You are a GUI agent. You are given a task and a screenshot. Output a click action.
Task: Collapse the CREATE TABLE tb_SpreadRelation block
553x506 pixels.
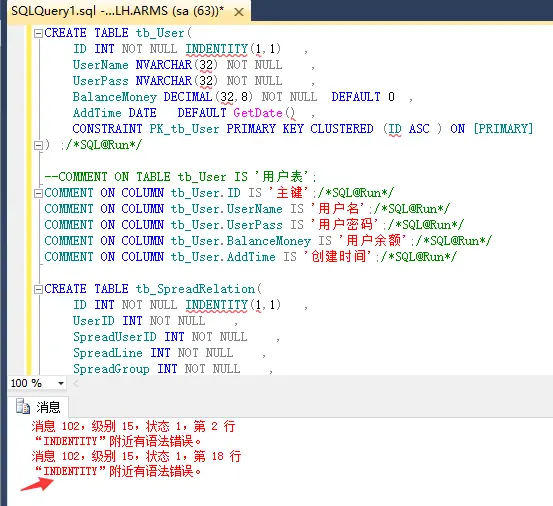(38, 289)
